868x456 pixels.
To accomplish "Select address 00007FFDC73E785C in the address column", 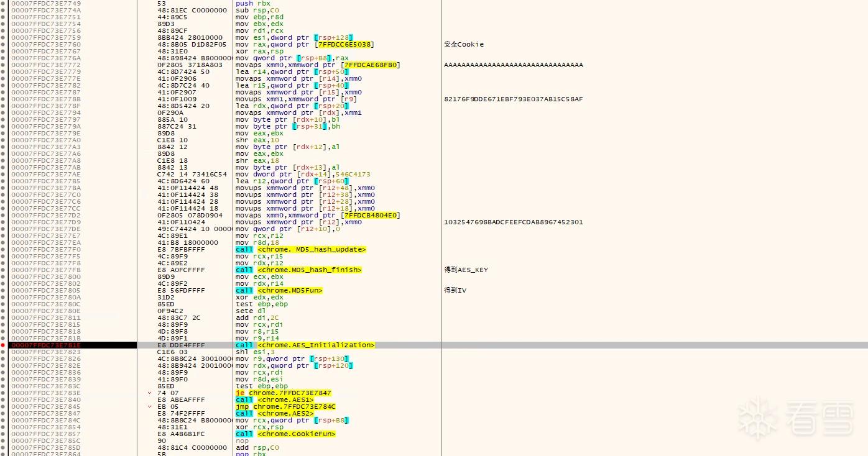I will 45,440.
